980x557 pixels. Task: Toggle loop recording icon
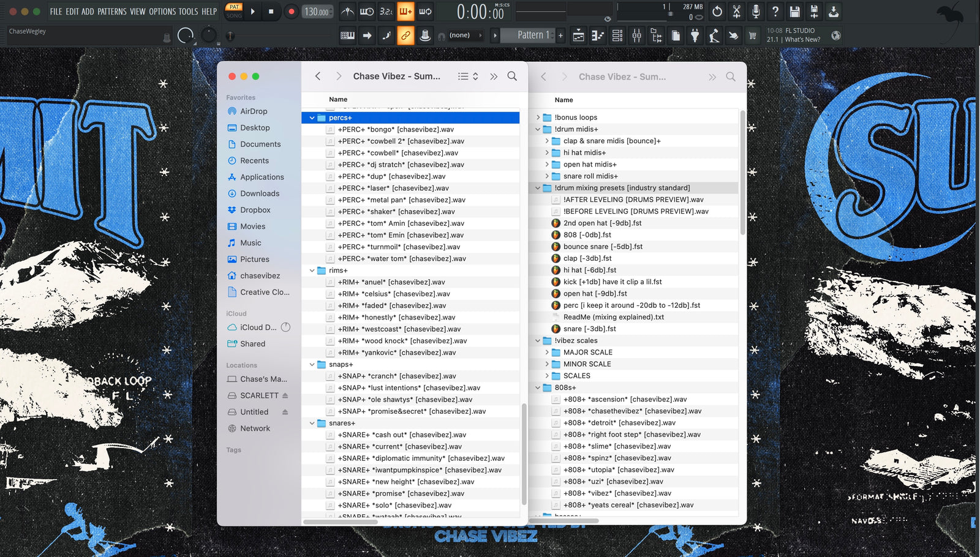425,12
